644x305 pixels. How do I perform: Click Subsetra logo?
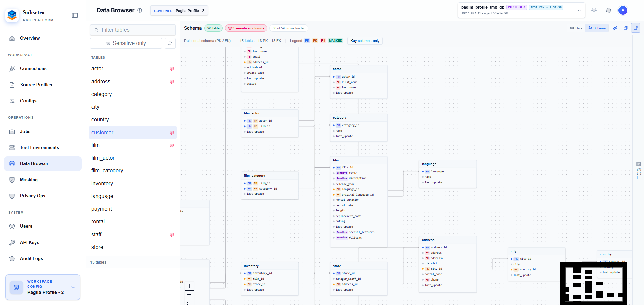[x=12, y=15]
